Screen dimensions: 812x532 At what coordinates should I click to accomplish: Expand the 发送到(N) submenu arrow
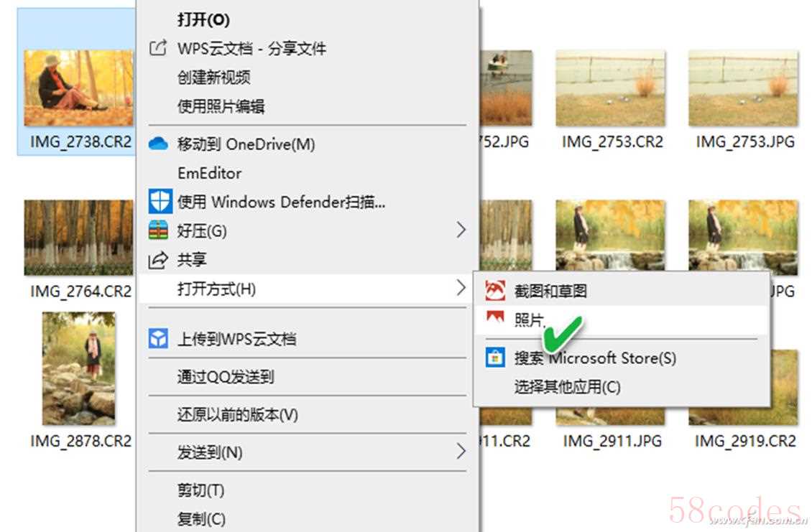point(461,452)
